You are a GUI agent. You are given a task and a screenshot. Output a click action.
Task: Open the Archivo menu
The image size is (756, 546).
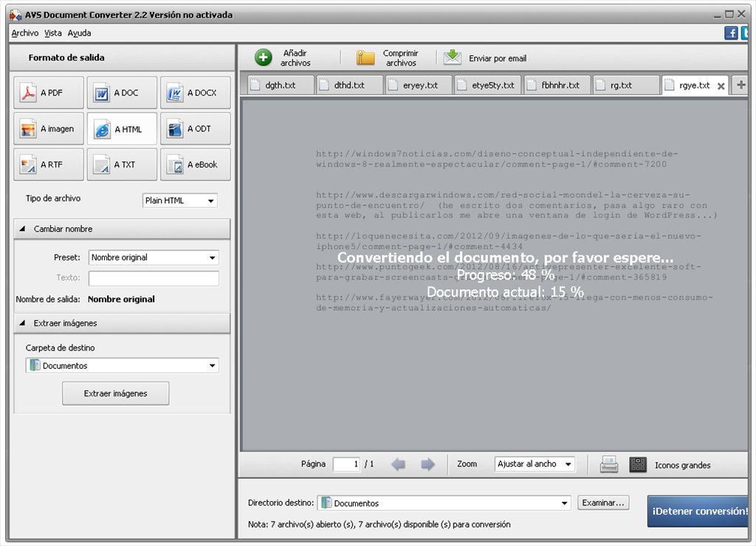point(24,33)
